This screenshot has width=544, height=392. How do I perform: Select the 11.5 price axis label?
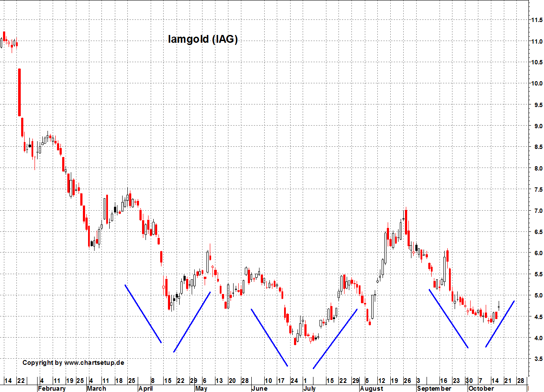click(x=537, y=20)
